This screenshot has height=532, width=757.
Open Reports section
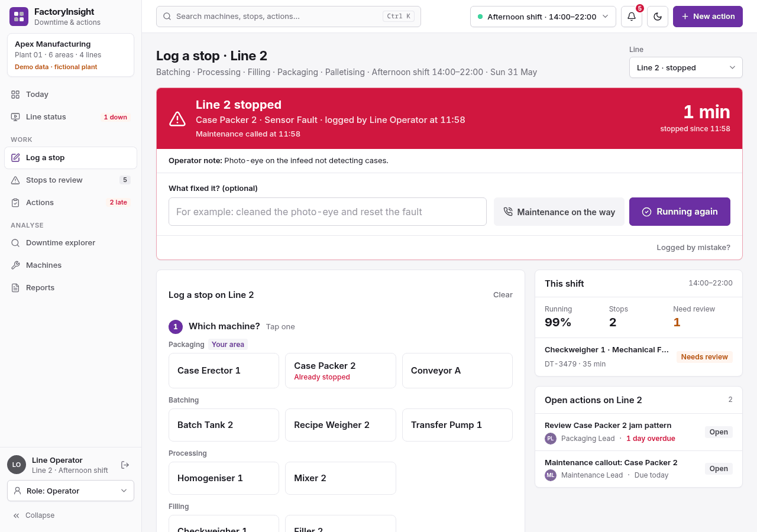click(x=70, y=288)
